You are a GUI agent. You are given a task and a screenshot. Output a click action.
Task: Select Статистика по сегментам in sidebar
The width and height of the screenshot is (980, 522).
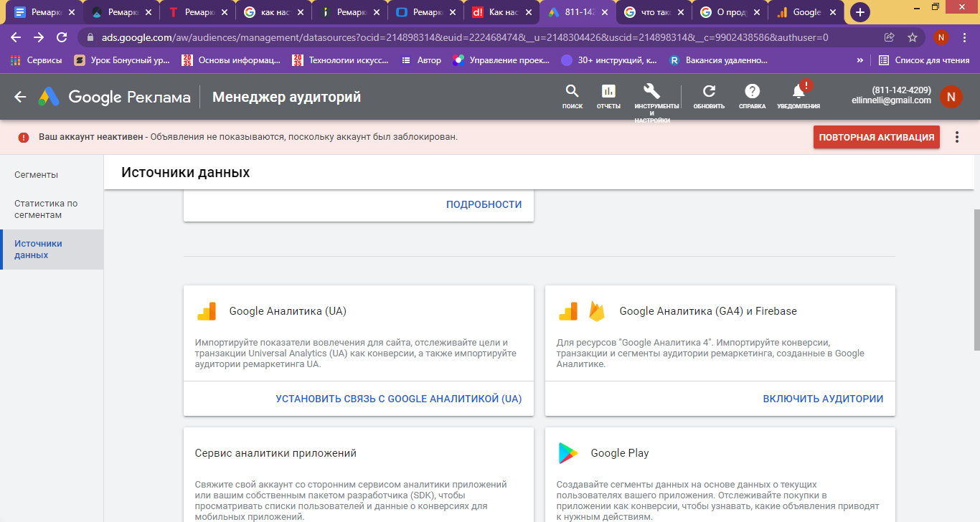52,209
